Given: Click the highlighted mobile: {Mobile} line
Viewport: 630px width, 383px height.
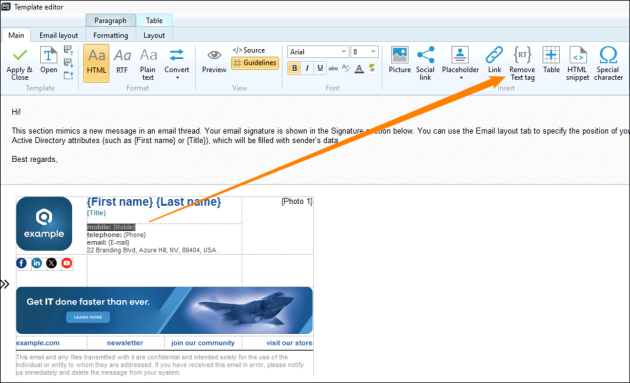Looking at the screenshot, I should [111, 227].
